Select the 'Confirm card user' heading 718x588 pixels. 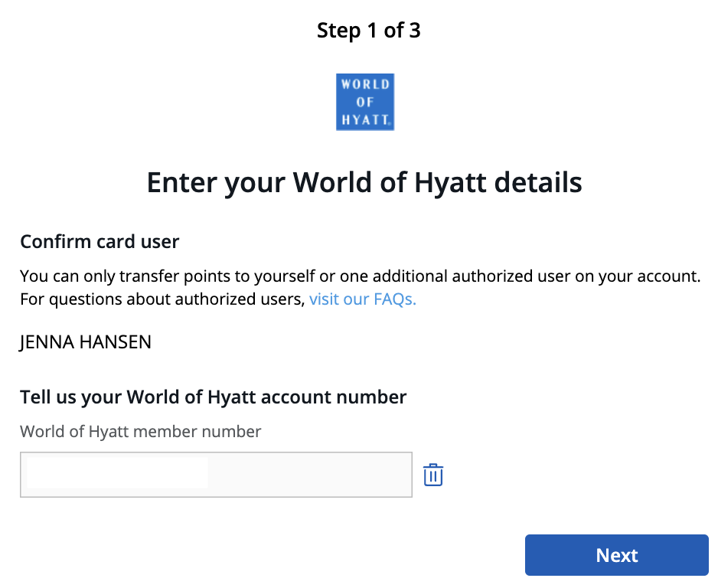click(100, 242)
